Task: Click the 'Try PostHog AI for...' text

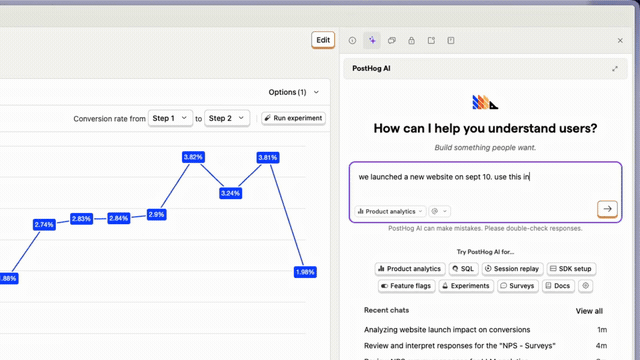Action: click(485, 252)
